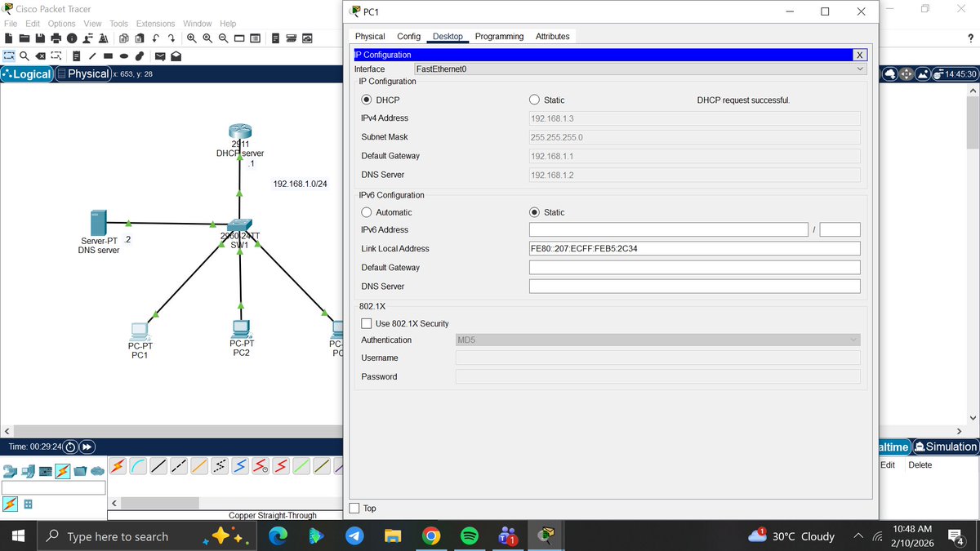Toggle the Top checkbox in PC1 window
Viewport: 980px width, 551px height.
[354, 508]
